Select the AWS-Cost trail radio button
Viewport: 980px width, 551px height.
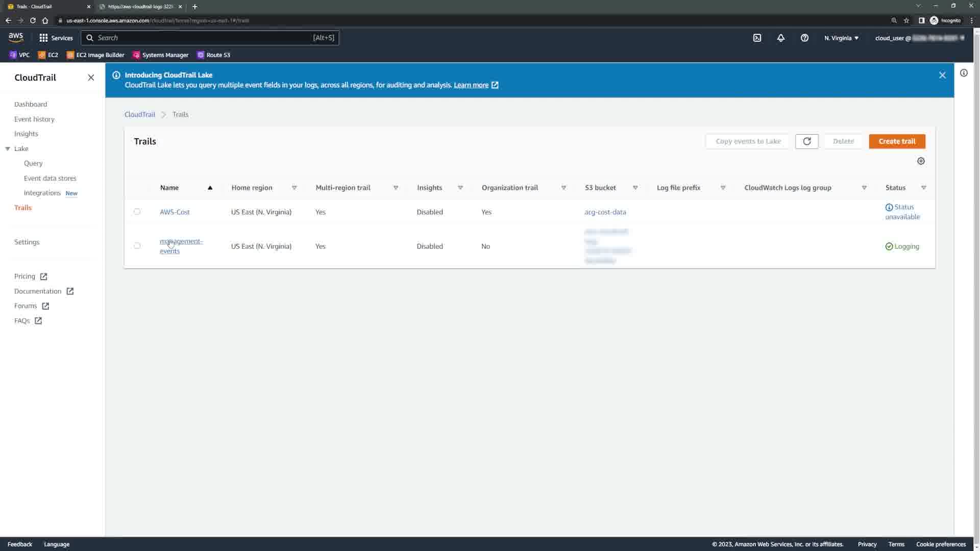click(x=137, y=212)
